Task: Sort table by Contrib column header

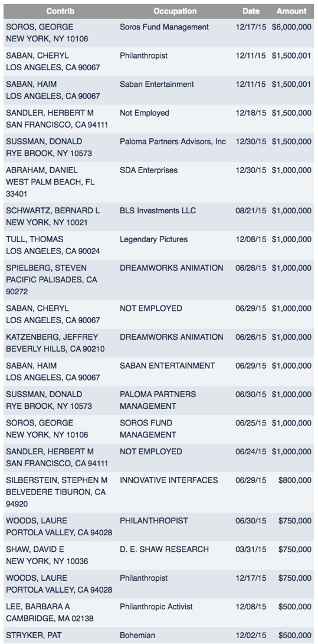Action: [x=60, y=11]
